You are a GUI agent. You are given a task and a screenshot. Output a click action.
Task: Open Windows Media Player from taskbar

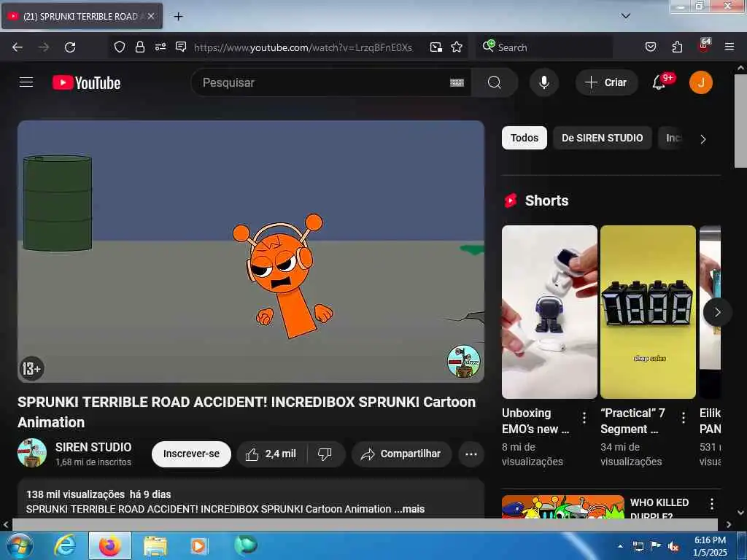198,545
